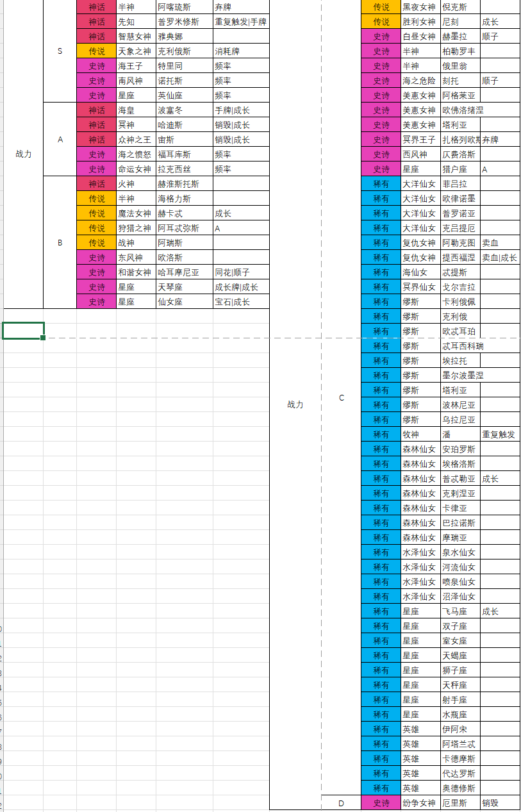
Task: Click the 牧神 cell
Action: point(420,435)
